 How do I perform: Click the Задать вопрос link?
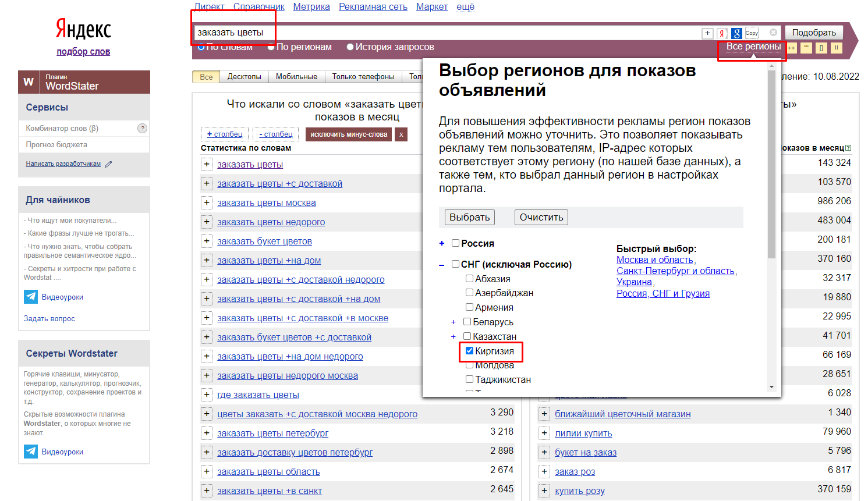[49, 319]
